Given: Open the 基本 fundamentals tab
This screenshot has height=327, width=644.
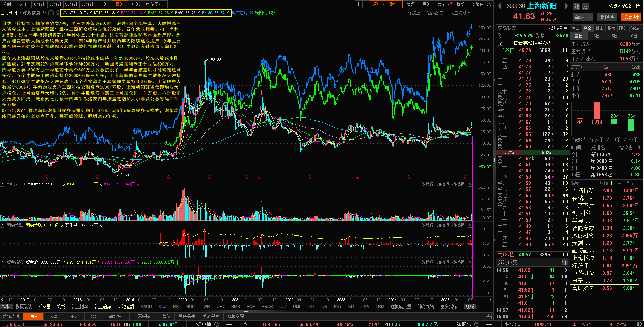Looking at the screenshot, I should [599, 28].
